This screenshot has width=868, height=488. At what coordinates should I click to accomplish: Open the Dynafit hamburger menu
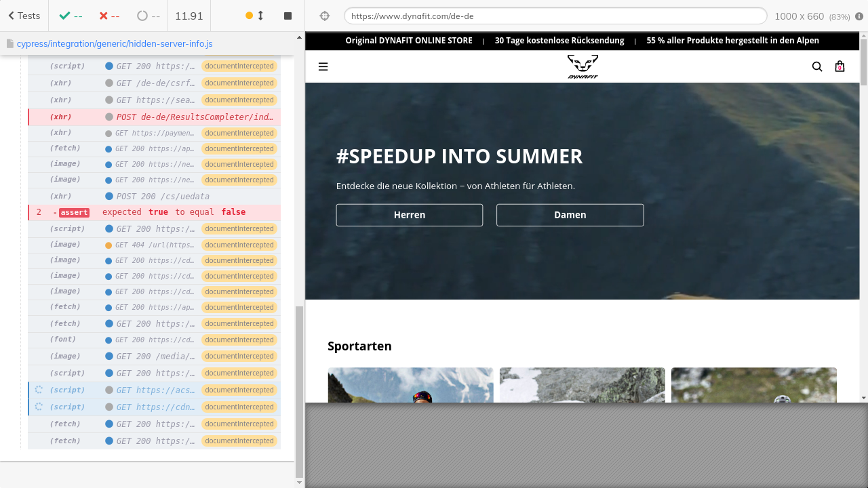click(323, 66)
